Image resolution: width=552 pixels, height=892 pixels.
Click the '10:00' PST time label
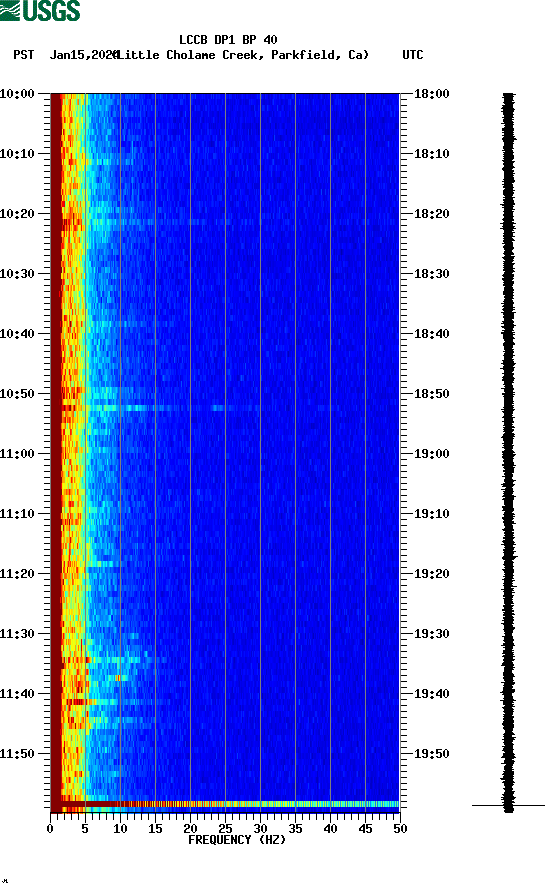[x=17, y=93]
